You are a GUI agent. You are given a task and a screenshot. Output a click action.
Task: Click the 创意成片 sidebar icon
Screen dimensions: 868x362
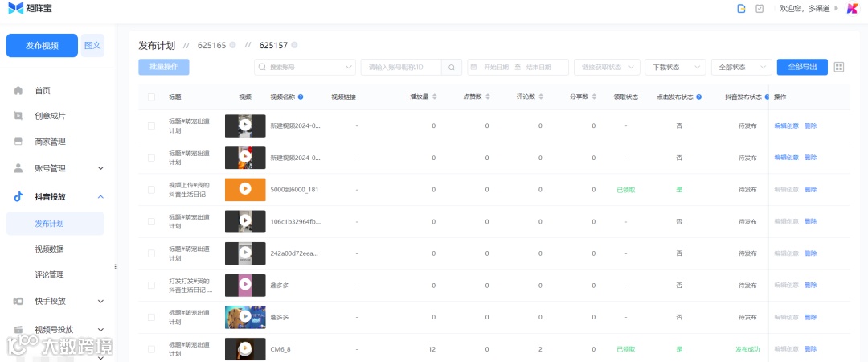(18, 116)
